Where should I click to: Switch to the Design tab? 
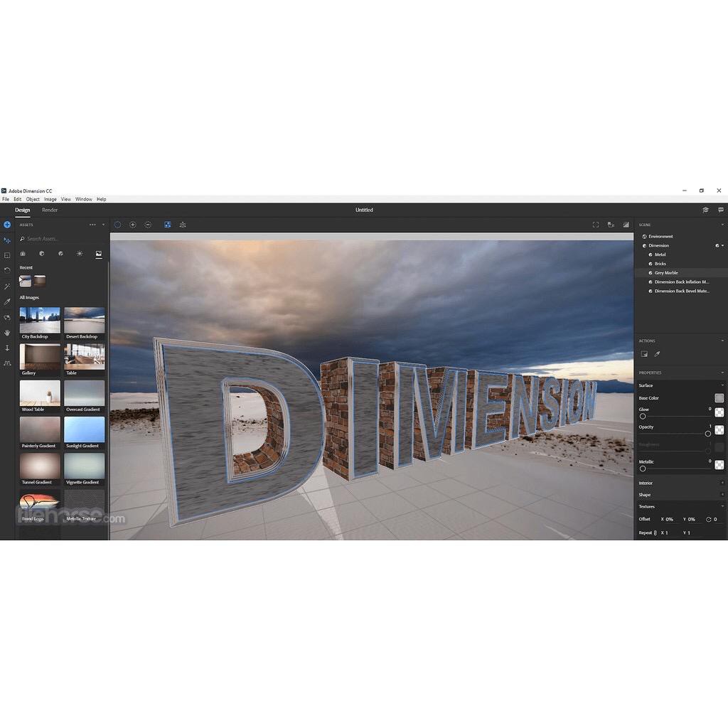(22, 210)
